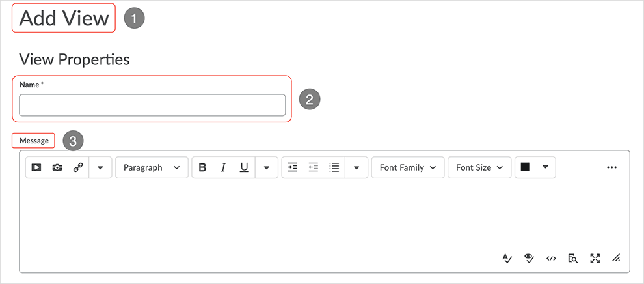
Task: Toggle Underline formatting
Action: [x=245, y=167]
